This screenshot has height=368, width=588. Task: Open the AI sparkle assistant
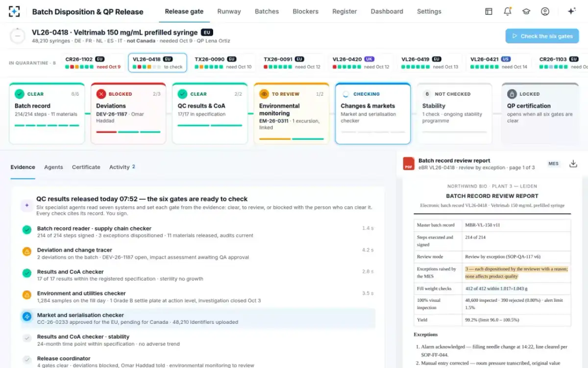click(571, 11)
